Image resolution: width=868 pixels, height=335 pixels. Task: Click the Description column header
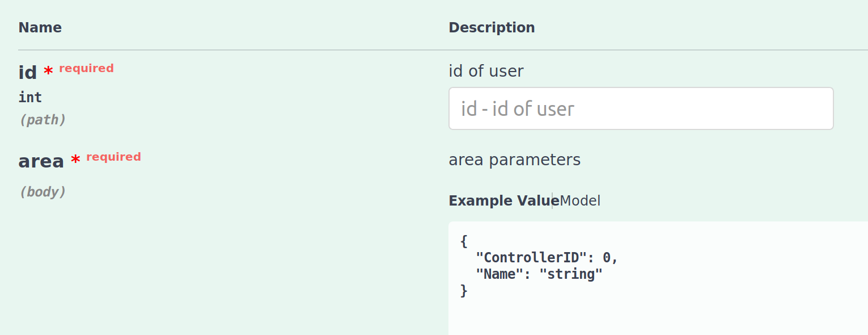[x=492, y=27]
